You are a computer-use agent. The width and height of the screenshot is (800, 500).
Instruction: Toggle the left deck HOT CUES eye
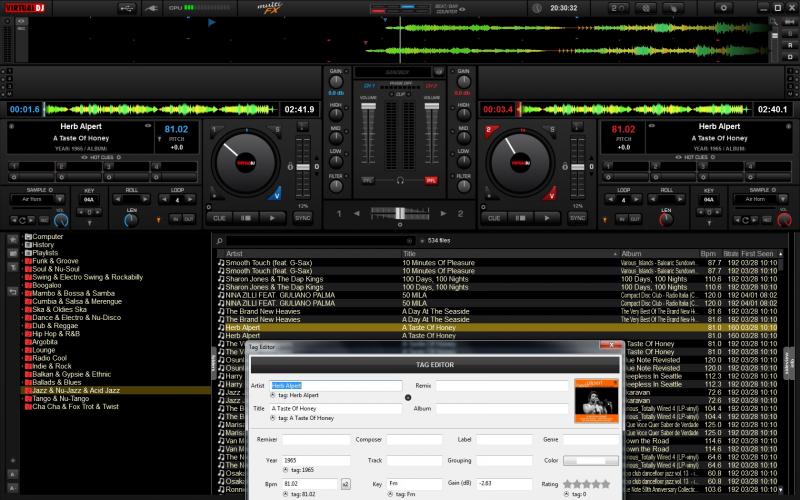84,157
